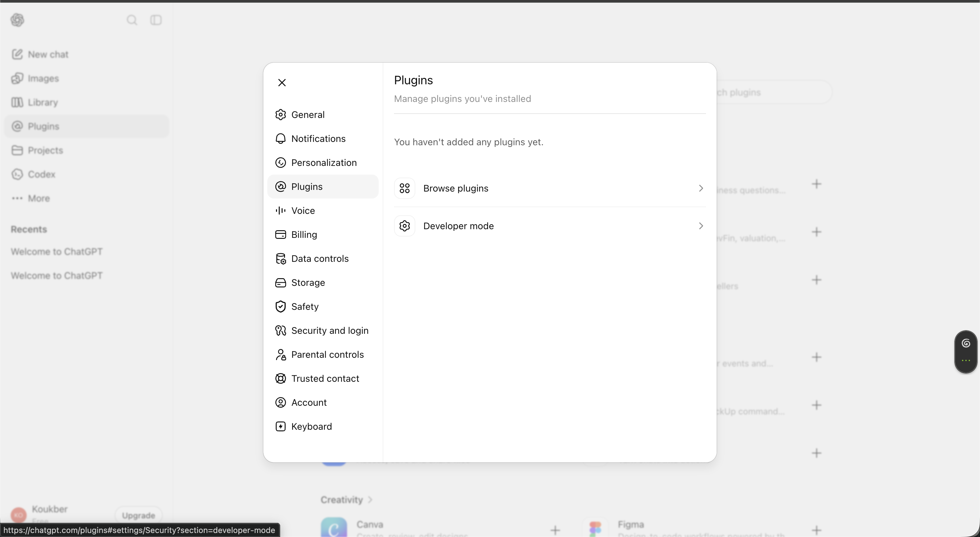
Task: Open General settings tab
Action: click(323, 115)
